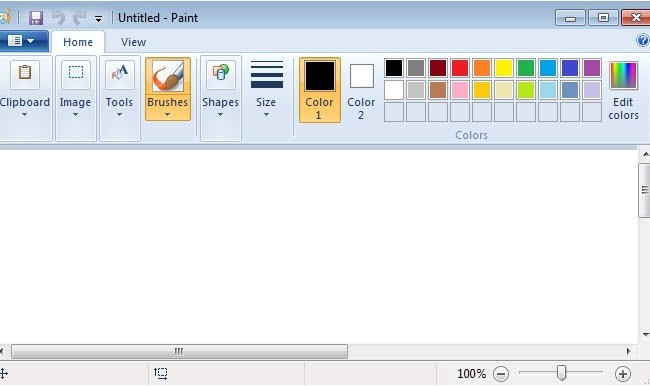
Task: Click the cursor position status bar icon
Action: point(4,374)
